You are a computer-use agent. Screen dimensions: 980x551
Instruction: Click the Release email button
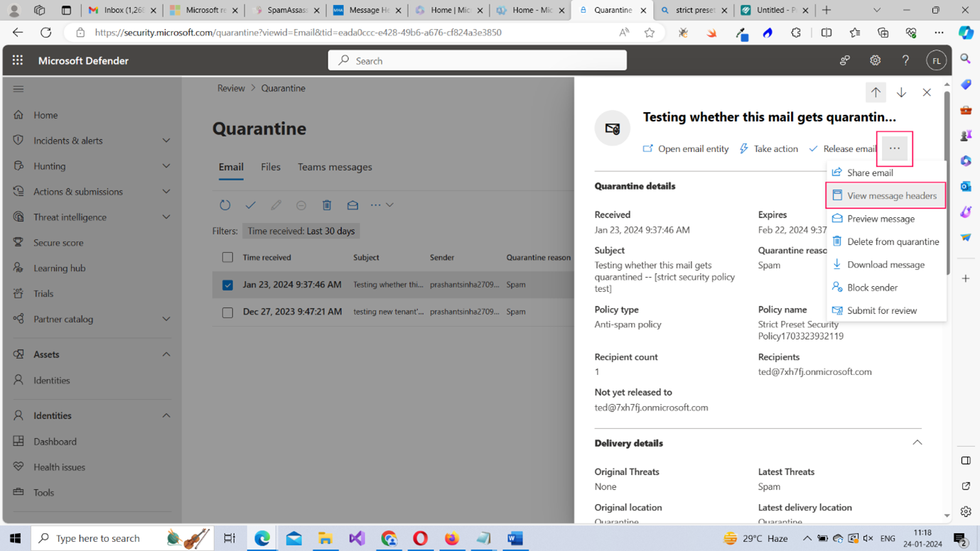point(843,148)
